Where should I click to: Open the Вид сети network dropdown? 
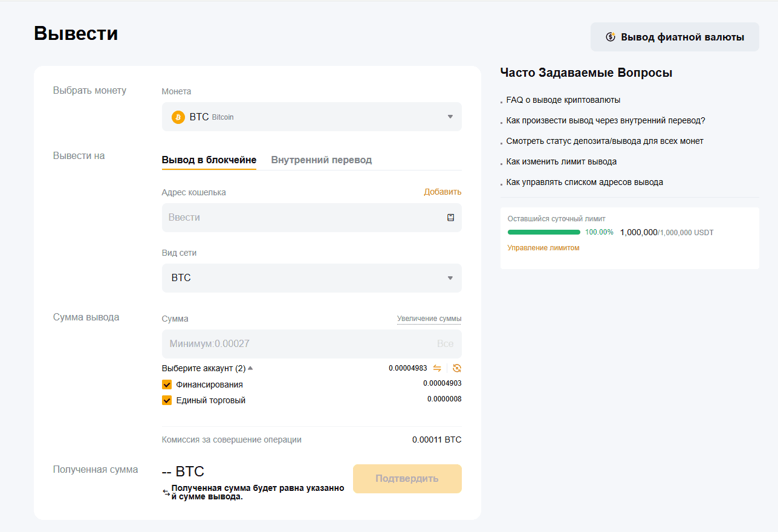point(312,278)
